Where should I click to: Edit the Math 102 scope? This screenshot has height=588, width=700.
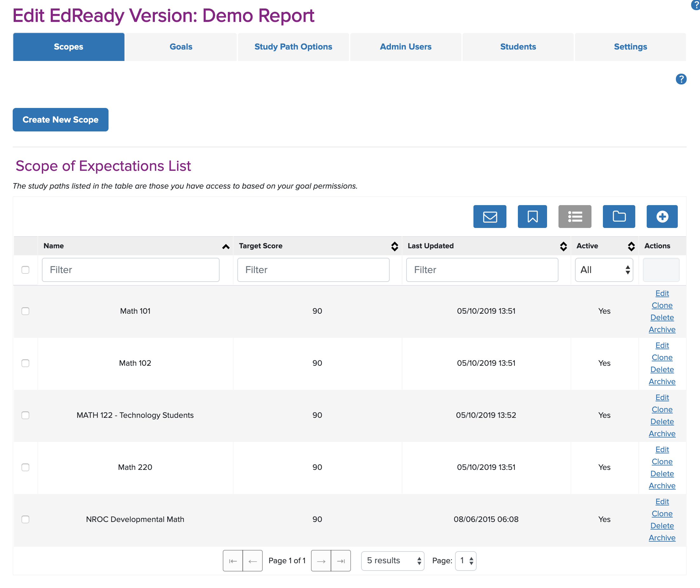[x=662, y=345]
